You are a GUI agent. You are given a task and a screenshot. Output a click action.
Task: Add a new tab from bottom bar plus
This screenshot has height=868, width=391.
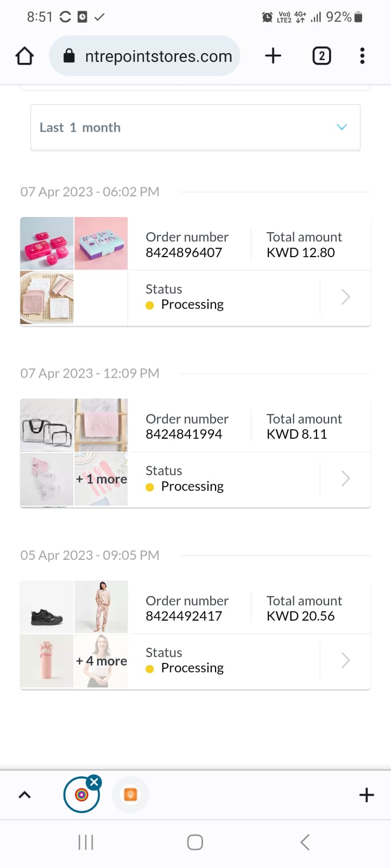pyautogui.click(x=367, y=795)
